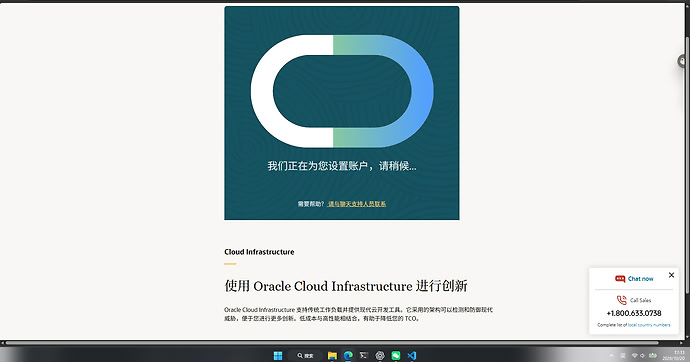
Task: Click the phone number +1.800.633.0738
Action: [x=634, y=313]
